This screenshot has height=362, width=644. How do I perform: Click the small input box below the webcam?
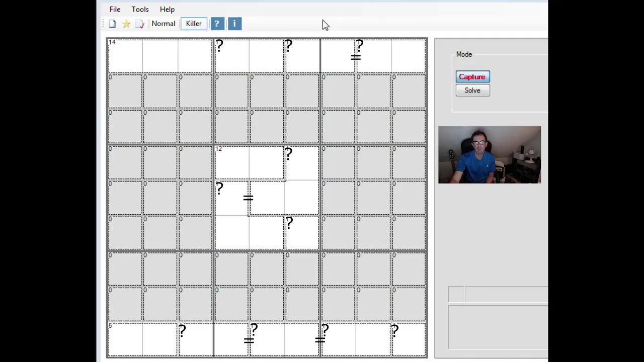456,295
